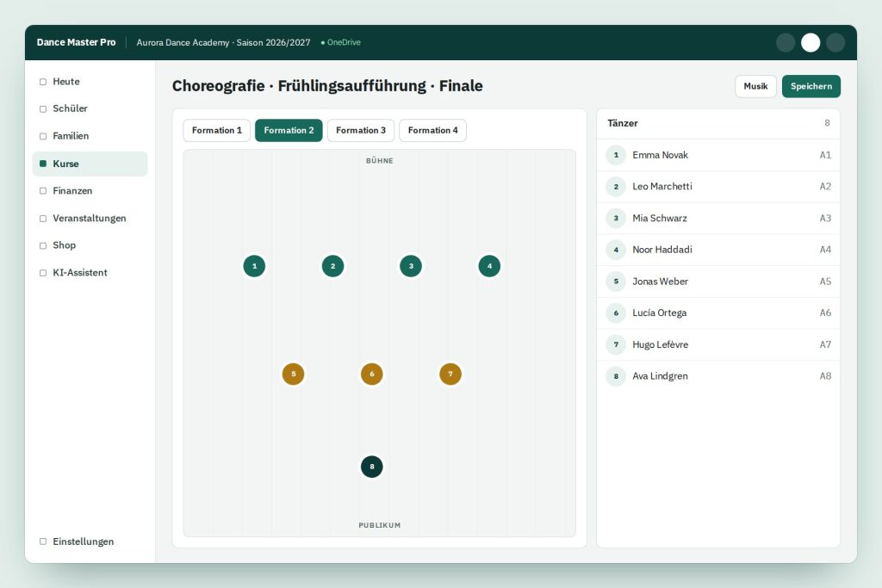Click the first dark circle in the header
Viewport: 882px width, 588px height.
[x=786, y=43]
